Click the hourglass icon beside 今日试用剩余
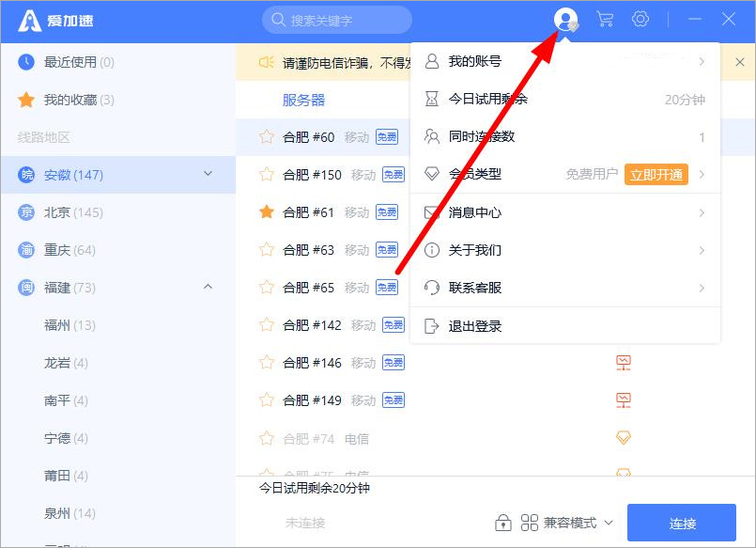 click(431, 99)
